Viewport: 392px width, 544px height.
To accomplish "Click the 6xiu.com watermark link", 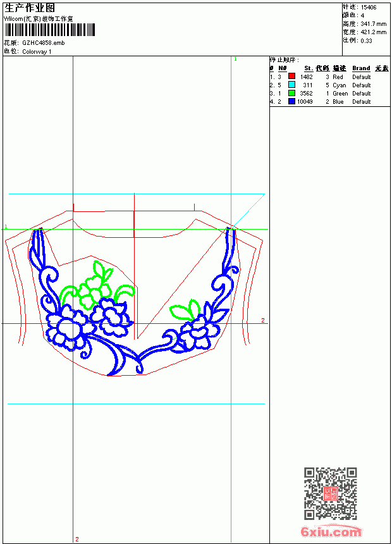I will point(331,531).
